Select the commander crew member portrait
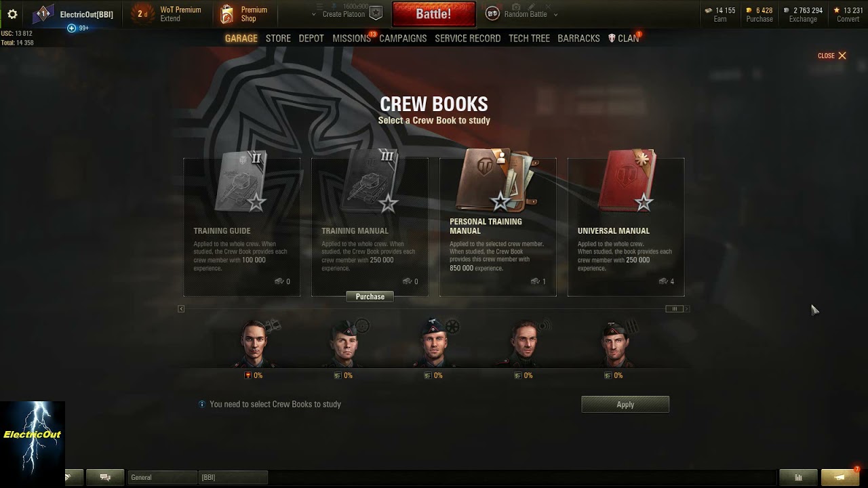 point(254,342)
